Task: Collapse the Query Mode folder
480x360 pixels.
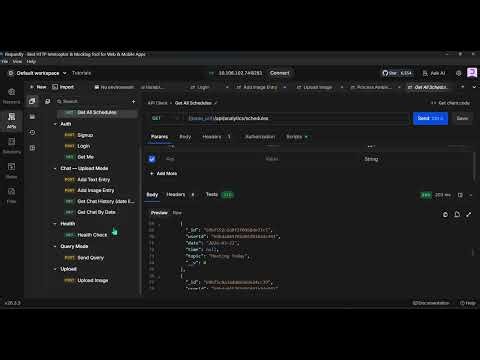Action: [55, 246]
